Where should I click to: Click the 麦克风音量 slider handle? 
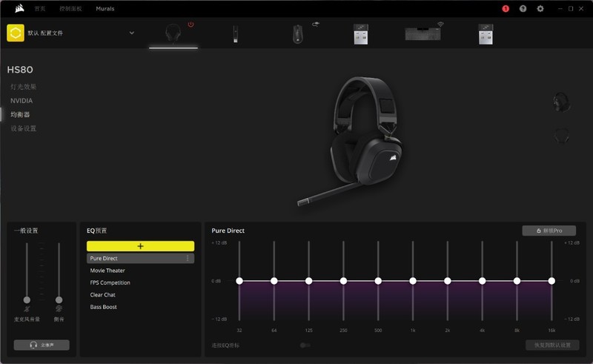tap(27, 300)
